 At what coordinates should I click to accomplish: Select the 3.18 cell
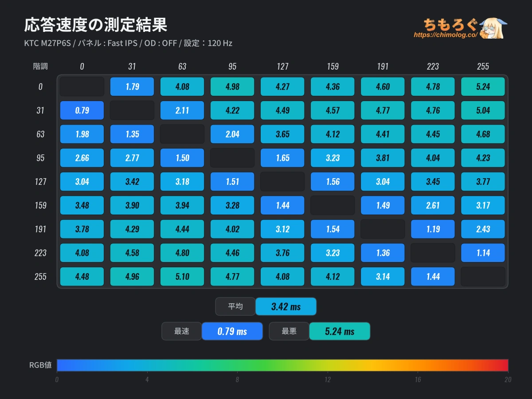(182, 181)
